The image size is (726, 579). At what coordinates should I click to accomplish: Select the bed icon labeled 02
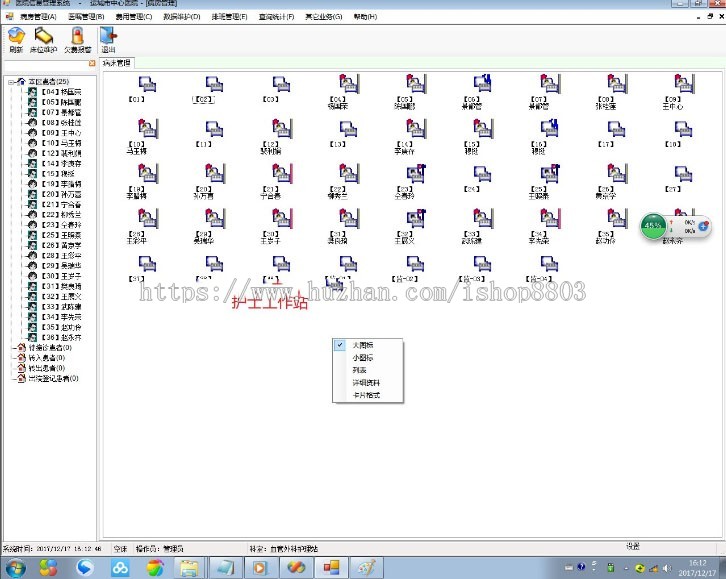203,87
